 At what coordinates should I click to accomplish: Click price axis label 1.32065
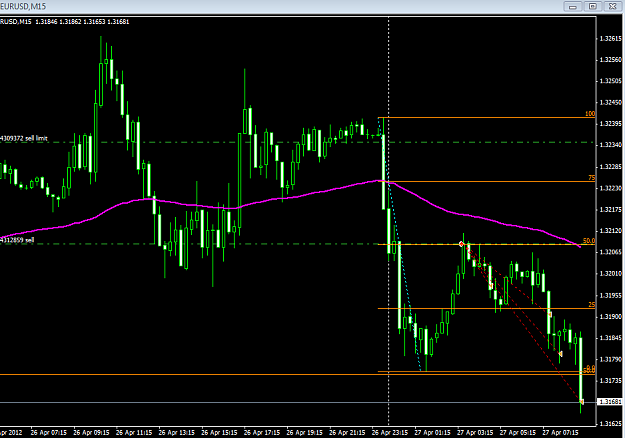pyautogui.click(x=610, y=252)
